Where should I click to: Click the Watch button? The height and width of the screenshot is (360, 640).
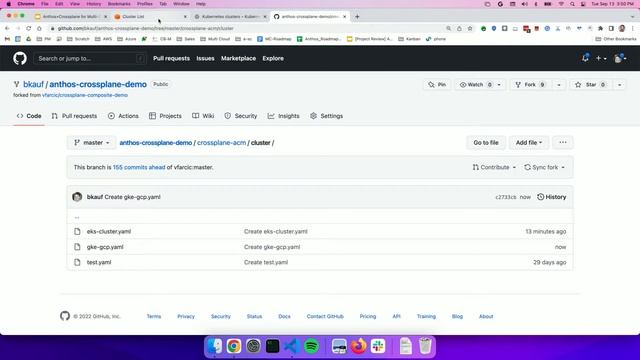click(475, 84)
